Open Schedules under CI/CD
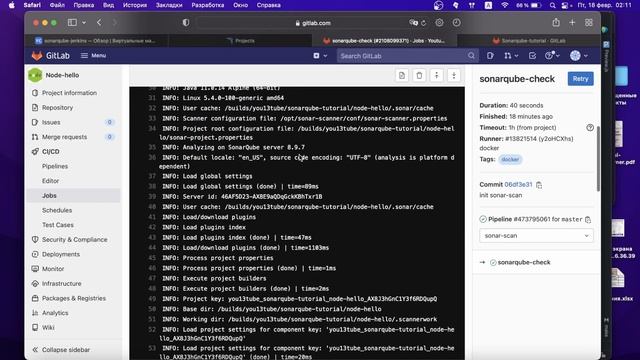Image resolution: width=640 pixels, height=360 pixels. coord(57,210)
